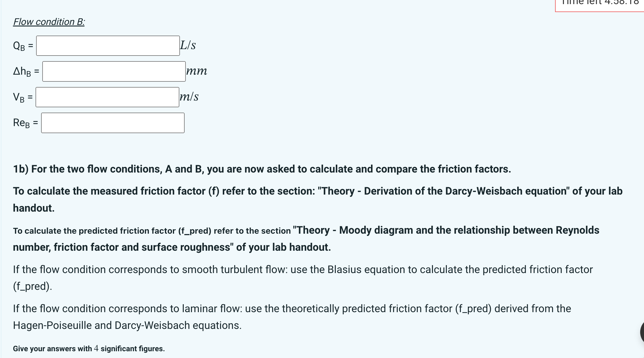Screen dimensions: 644x358
Task: Click the Flow condition B heading
Action: 49,22
